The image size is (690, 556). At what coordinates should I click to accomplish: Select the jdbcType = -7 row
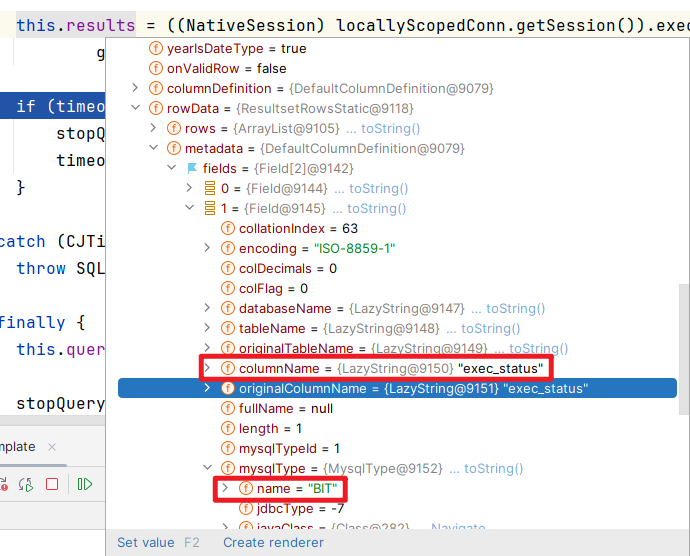pyautogui.click(x=291, y=508)
